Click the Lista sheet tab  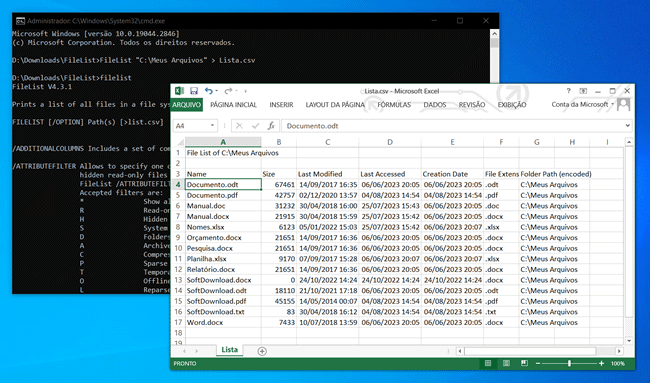coord(229,350)
